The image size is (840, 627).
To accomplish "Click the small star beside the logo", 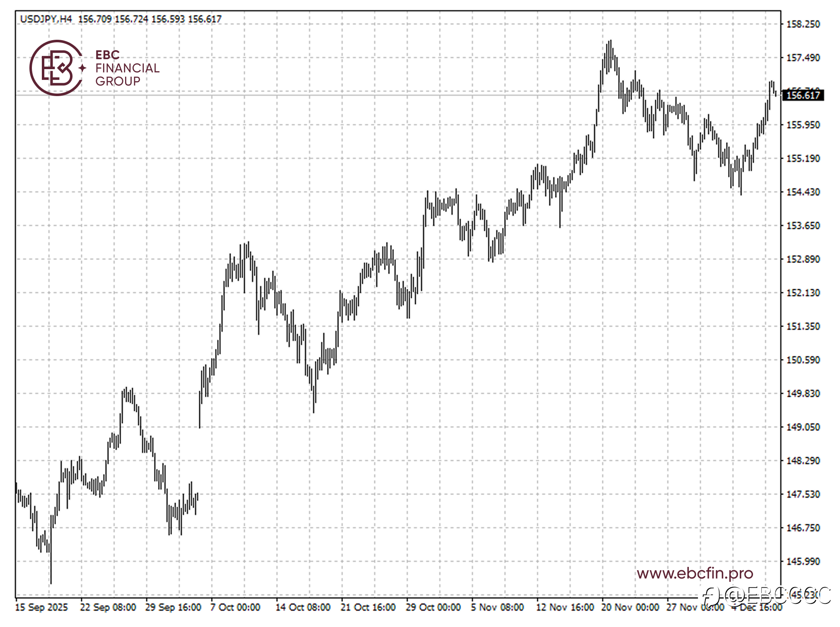I will (82, 68).
